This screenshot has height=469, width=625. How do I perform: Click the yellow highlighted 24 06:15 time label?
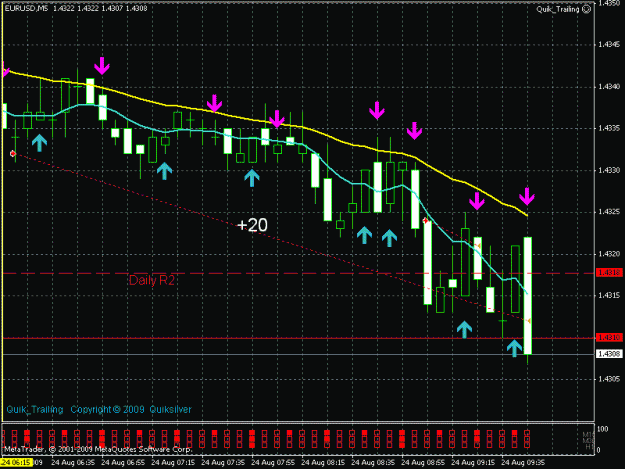tap(16, 463)
